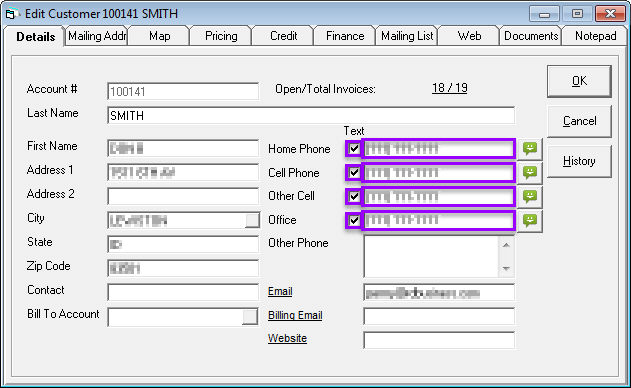Viewport: 631px width, 388px height.
Task: Uncheck the Home Phone Text checkbox
Action: [354, 149]
